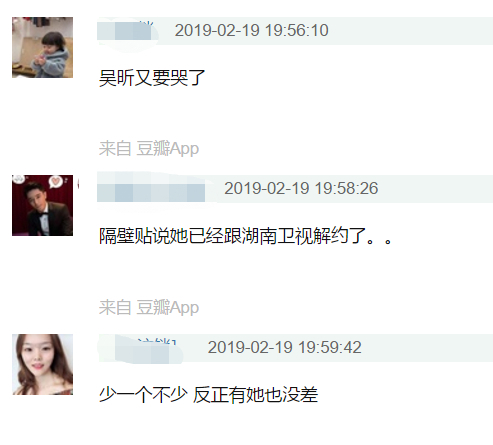Image resolution: width=493 pixels, height=445 pixels.
Task: Select the comment starting with 隔壁贴说她
Action: pos(245,236)
